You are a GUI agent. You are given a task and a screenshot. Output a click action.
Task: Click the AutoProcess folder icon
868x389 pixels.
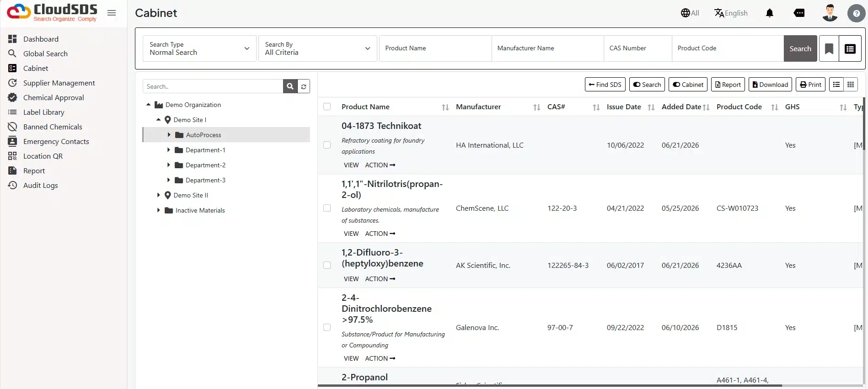pyautogui.click(x=179, y=135)
